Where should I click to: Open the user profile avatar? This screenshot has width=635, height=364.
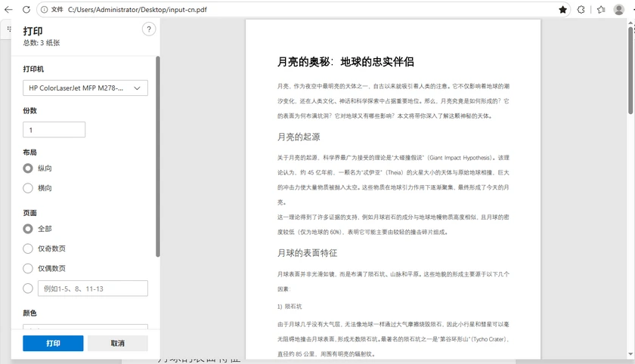point(618,9)
